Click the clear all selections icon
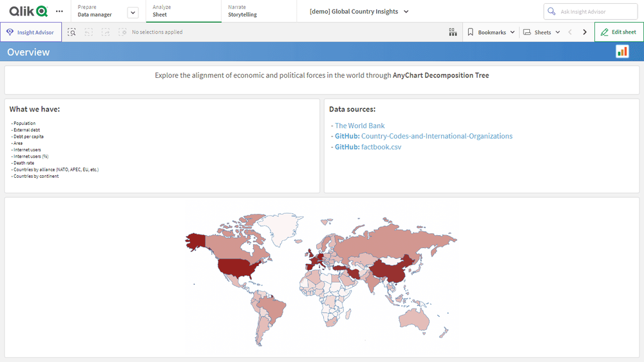Image resolution: width=644 pixels, height=362 pixels. tap(122, 32)
